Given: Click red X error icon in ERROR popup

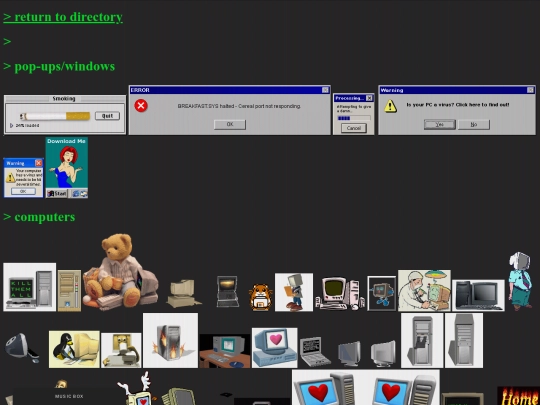Looking at the screenshot, I should pyautogui.click(x=141, y=105).
